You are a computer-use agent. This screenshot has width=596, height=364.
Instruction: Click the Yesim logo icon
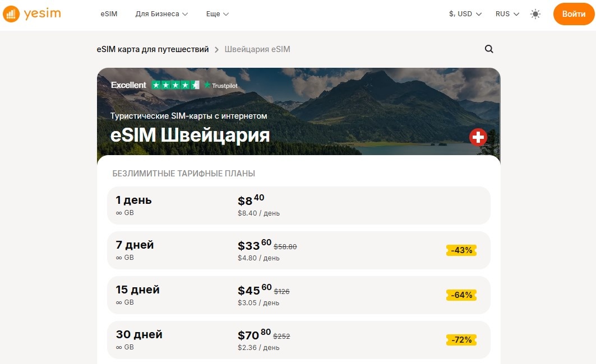[x=11, y=14]
